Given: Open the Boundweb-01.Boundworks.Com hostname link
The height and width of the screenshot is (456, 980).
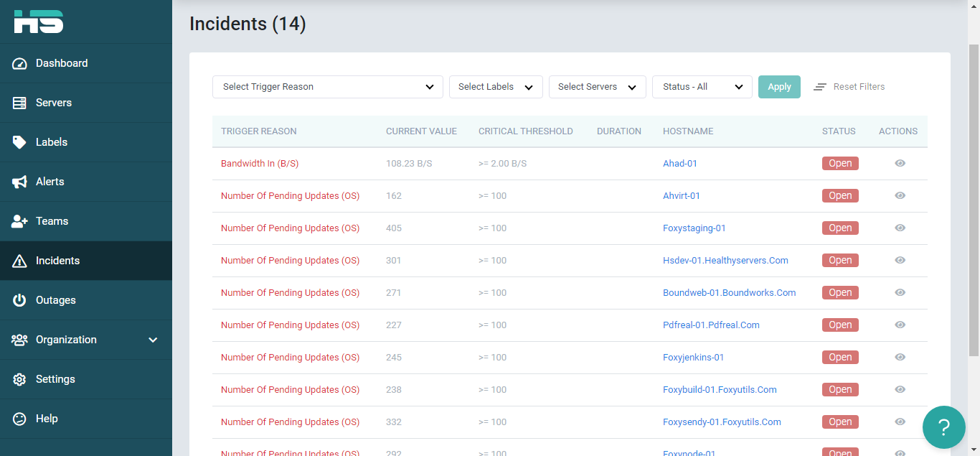Looking at the screenshot, I should (x=730, y=293).
